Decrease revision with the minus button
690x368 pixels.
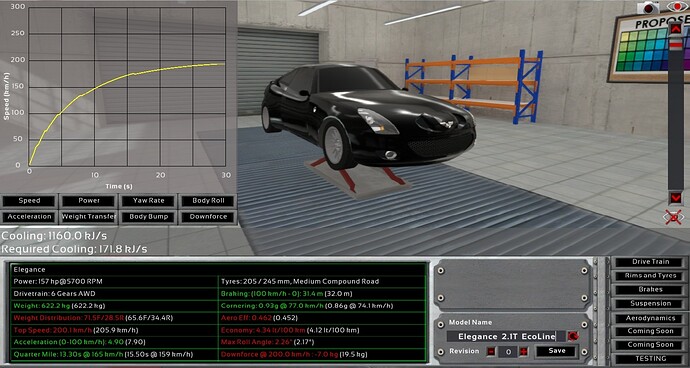pos(491,351)
